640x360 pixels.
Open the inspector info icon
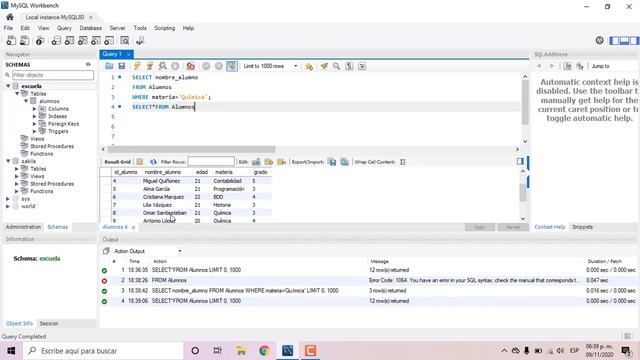(40, 40)
